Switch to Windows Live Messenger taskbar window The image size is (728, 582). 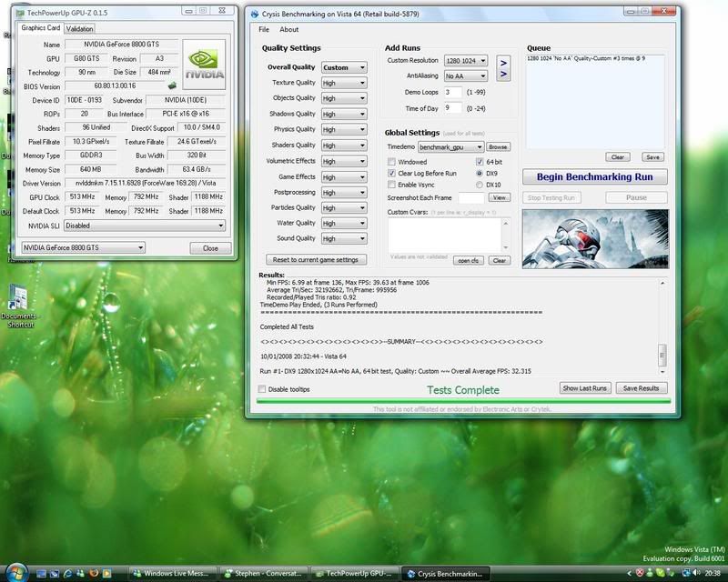click(172, 574)
